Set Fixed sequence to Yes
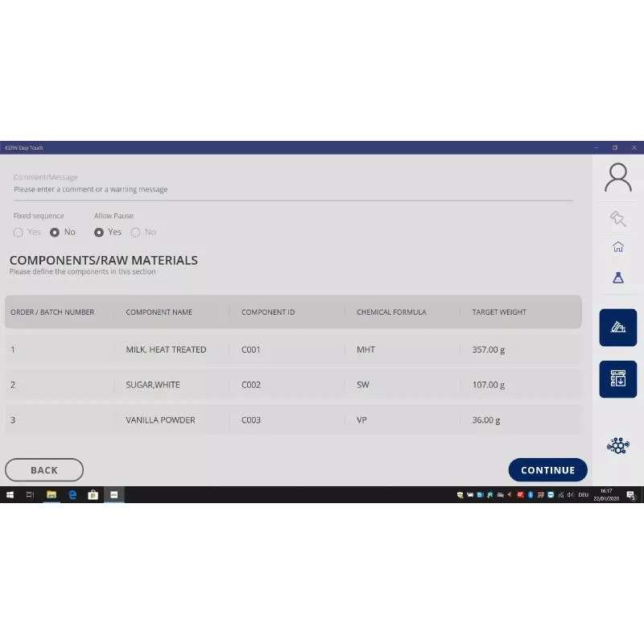The image size is (644, 644). 19,233
